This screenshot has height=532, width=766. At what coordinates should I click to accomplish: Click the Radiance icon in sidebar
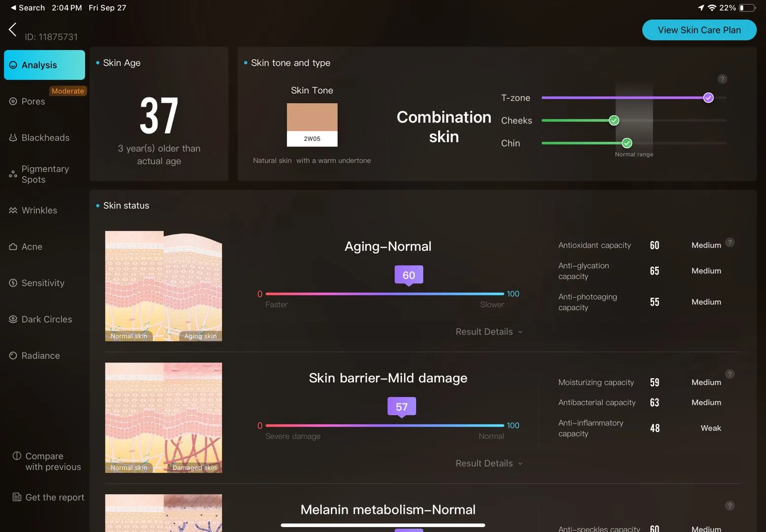13,356
